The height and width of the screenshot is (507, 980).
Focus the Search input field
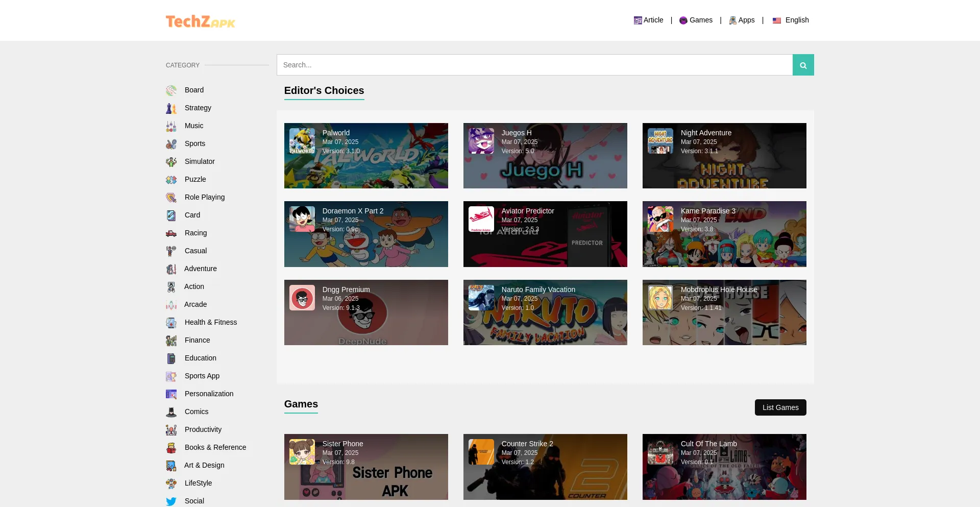click(x=534, y=65)
